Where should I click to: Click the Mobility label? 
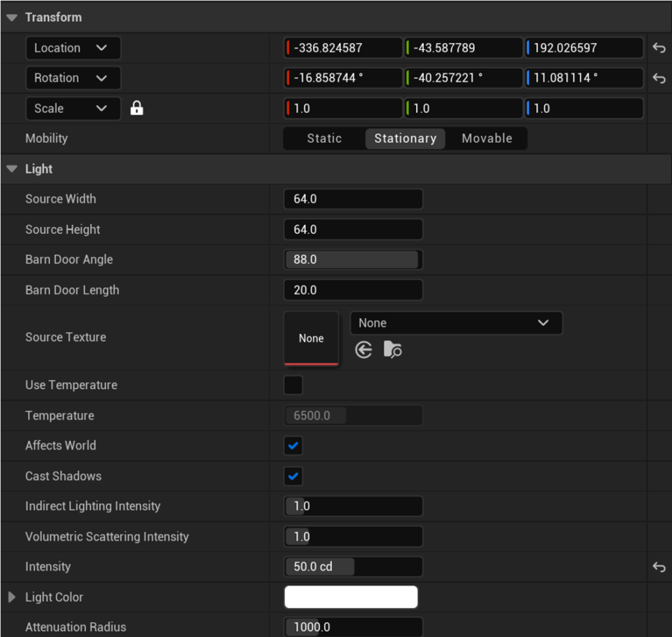click(x=47, y=138)
